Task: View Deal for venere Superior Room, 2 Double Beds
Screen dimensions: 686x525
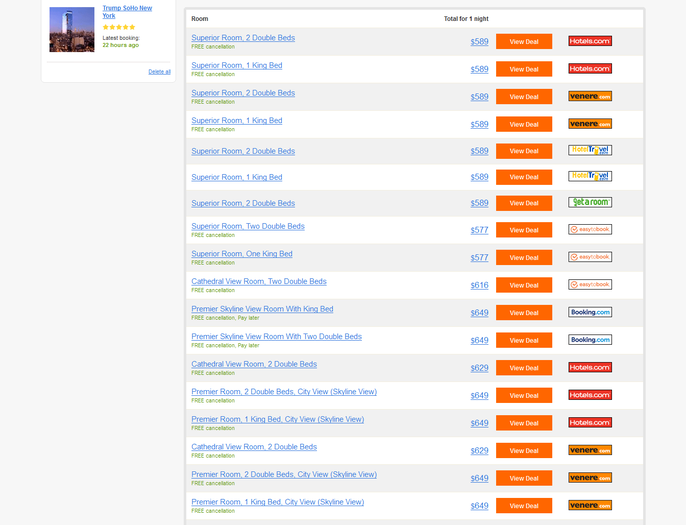Action: [524, 97]
